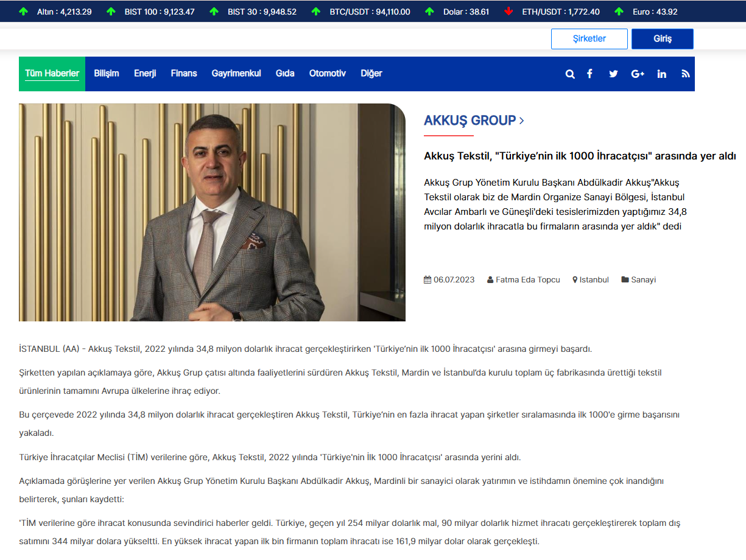
Task: Click the Şirketler button
Action: tap(589, 39)
